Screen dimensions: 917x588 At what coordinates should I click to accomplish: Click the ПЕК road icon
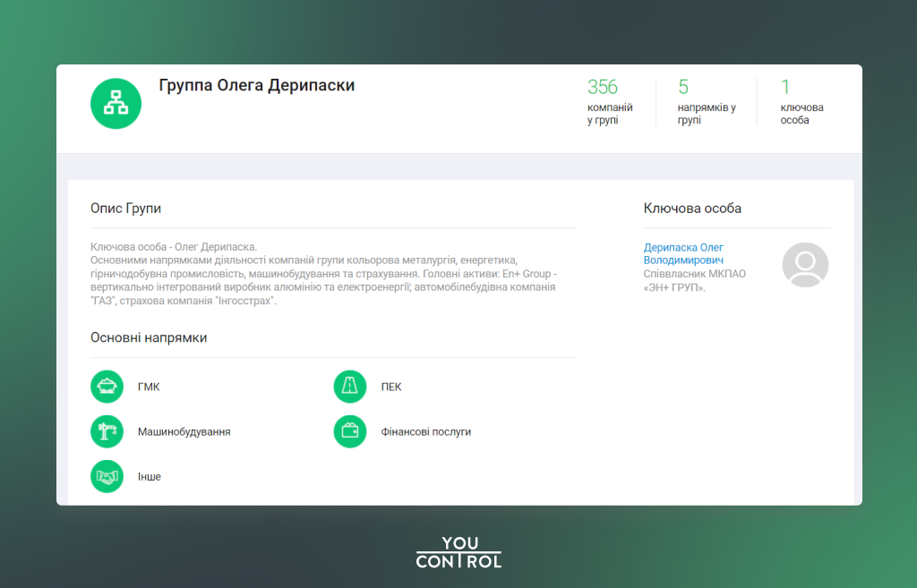[x=350, y=387]
